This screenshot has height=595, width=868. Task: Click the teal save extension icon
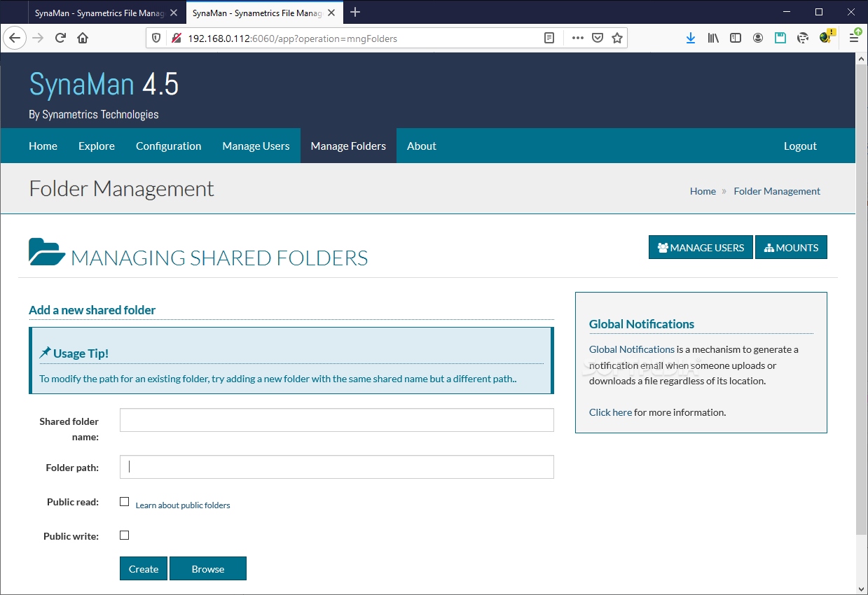(780, 38)
